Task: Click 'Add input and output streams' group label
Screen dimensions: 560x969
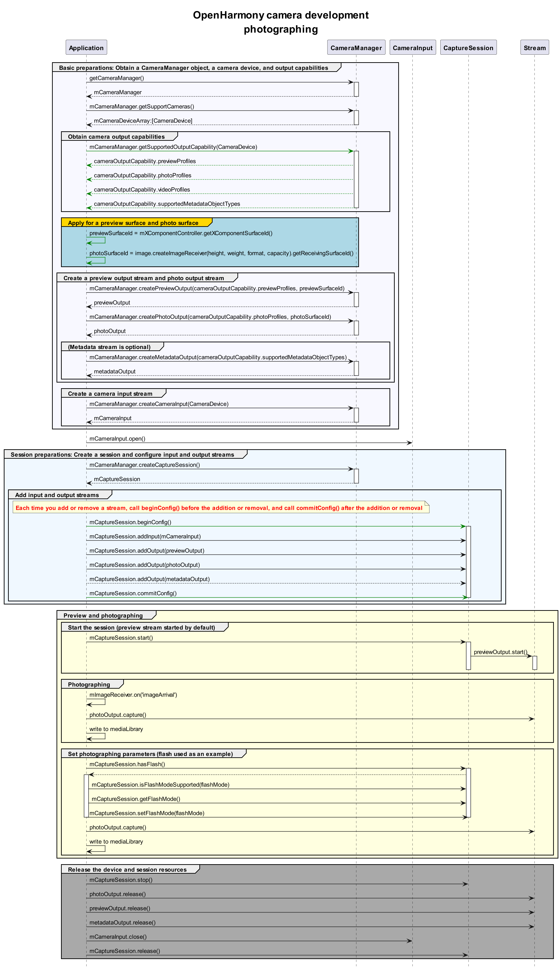Action: pyautogui.click(x=57, y=495)
